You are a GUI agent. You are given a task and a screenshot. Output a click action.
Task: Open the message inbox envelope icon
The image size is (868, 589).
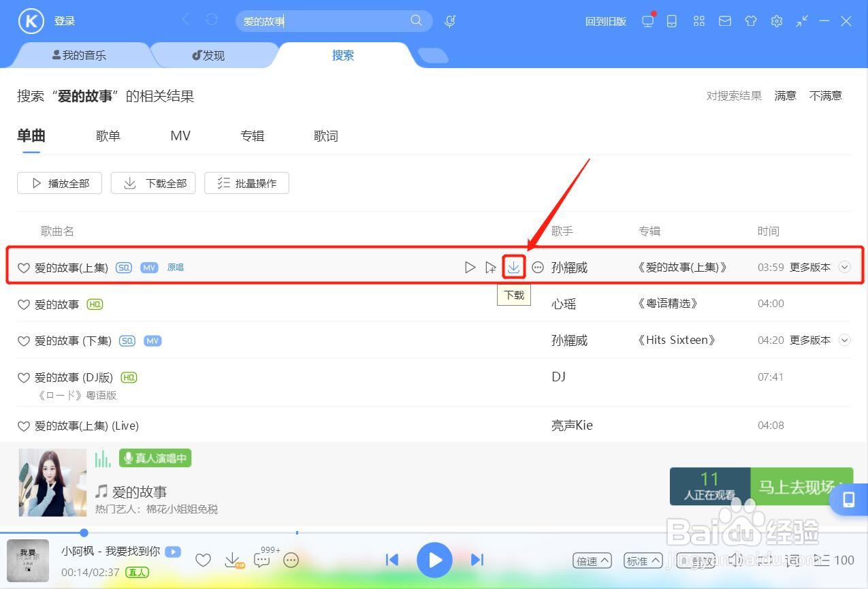point(724,21)
